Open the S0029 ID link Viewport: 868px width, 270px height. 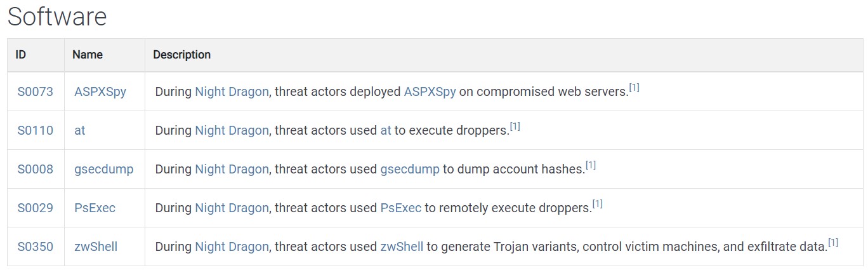[x=35, y=208]
